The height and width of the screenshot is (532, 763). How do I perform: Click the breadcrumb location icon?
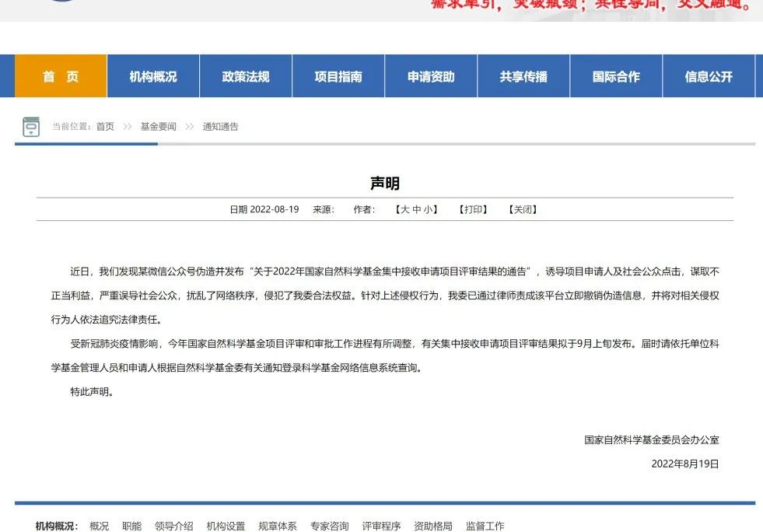[31, 127]
